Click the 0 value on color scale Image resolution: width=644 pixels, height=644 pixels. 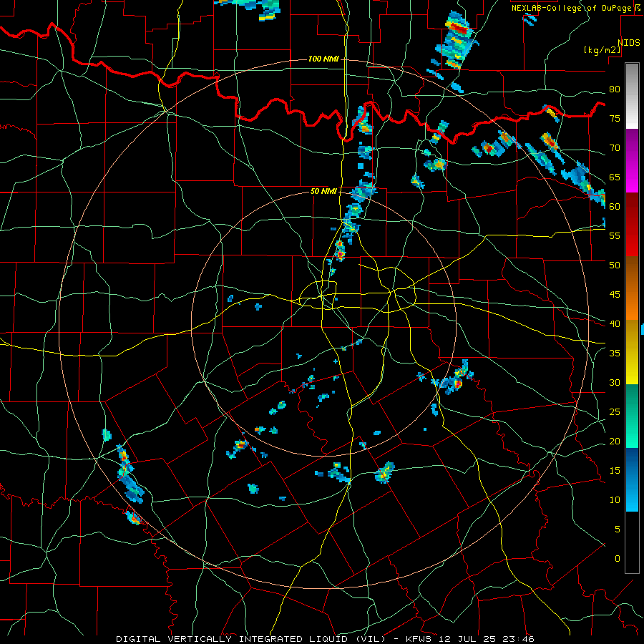pyautogui.click(x=618, y=559)
